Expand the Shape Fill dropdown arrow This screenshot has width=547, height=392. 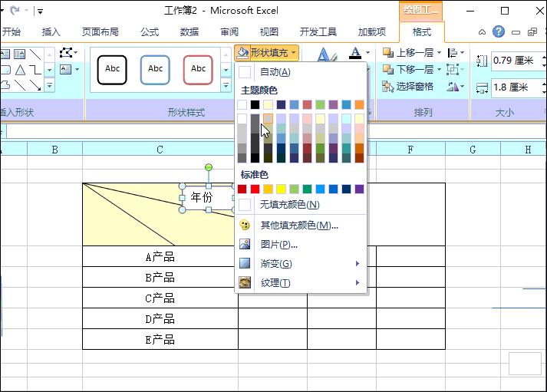click(294, 53)
